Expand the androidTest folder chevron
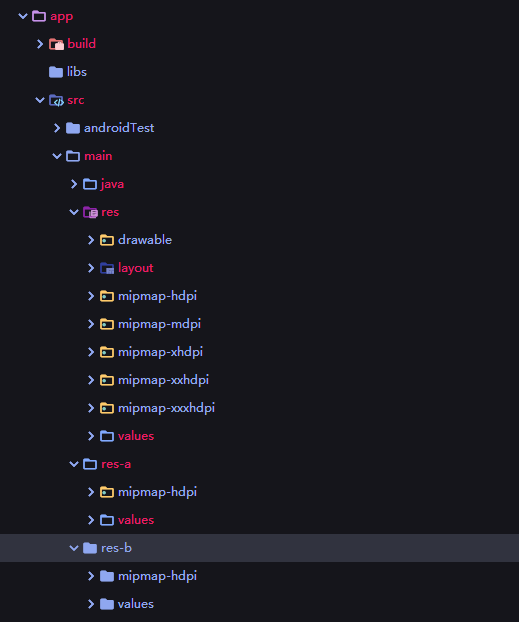This screenshot has height=622, width=519. click(57, 128)
